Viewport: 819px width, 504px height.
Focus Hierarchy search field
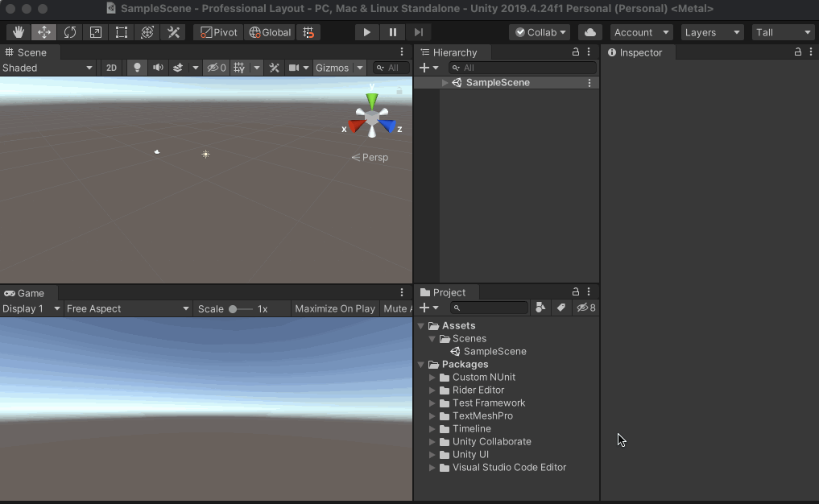click(523, 68)
